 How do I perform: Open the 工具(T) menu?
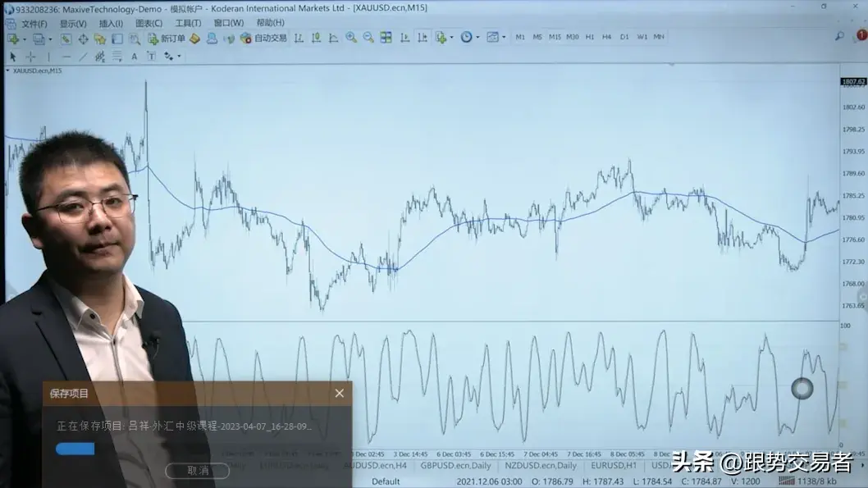coord(188,23)
